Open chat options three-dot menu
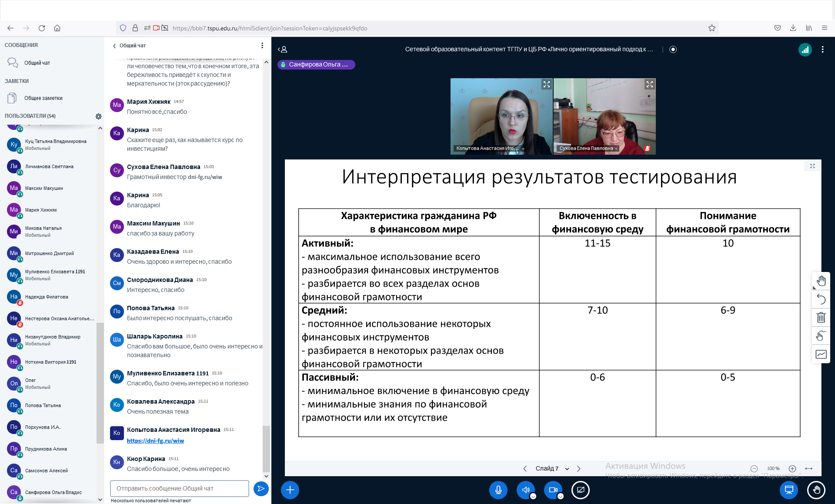 pos(262,46)
